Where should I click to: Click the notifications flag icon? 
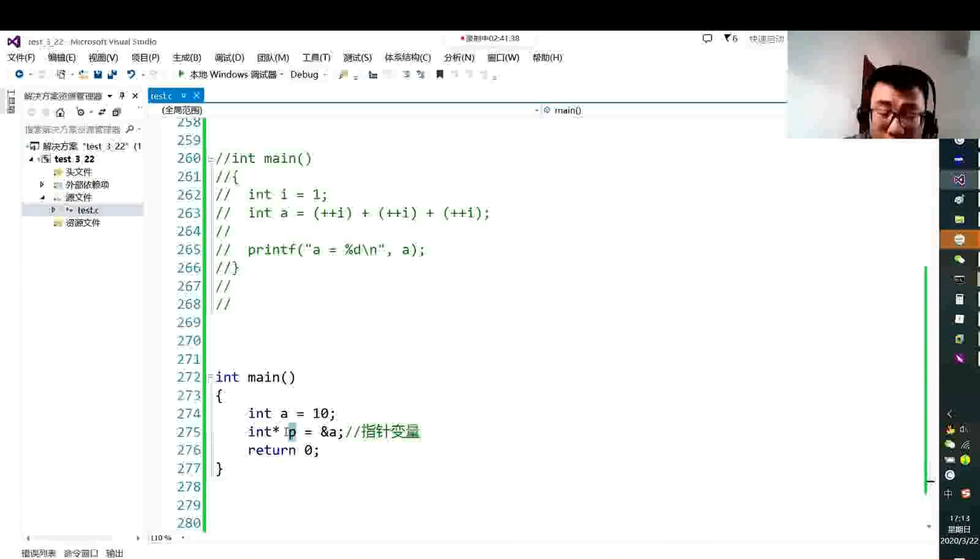727,38
